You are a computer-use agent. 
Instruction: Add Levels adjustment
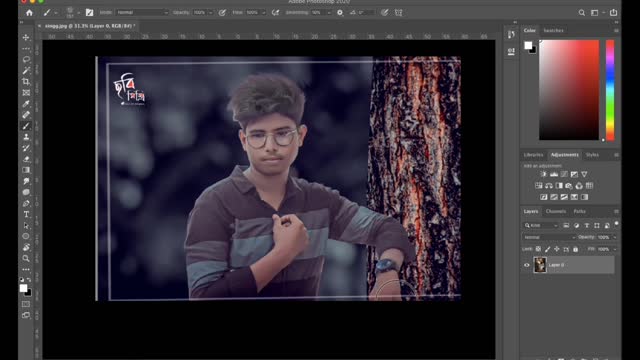(554, 174)
